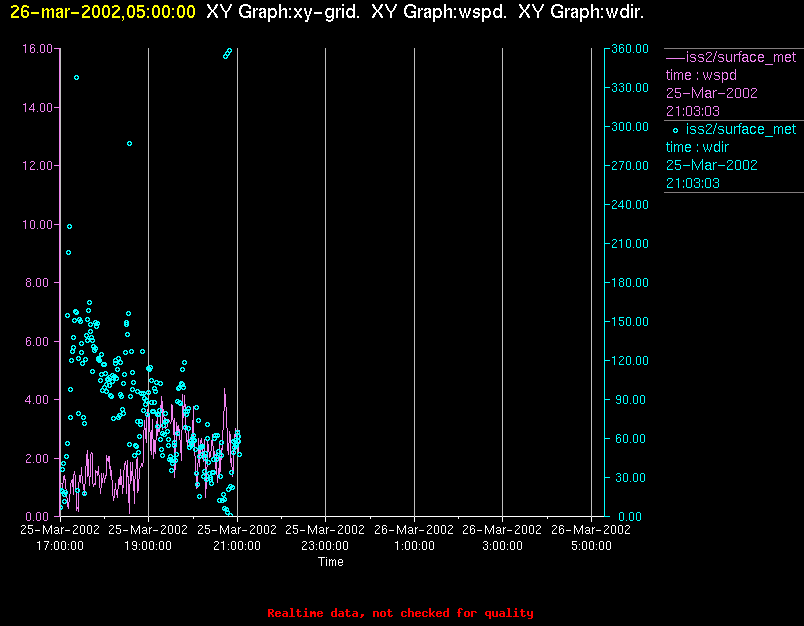Click left axis value 16.00
Viewport: 804px width, 626px height.
pyautogui.click(x=37, y=49)
